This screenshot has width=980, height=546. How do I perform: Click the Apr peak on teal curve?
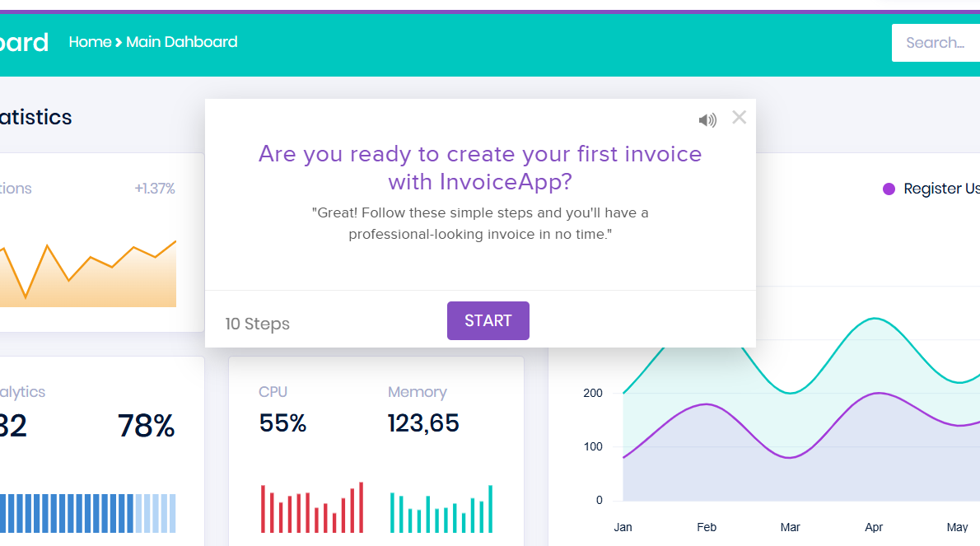point(874,319)
